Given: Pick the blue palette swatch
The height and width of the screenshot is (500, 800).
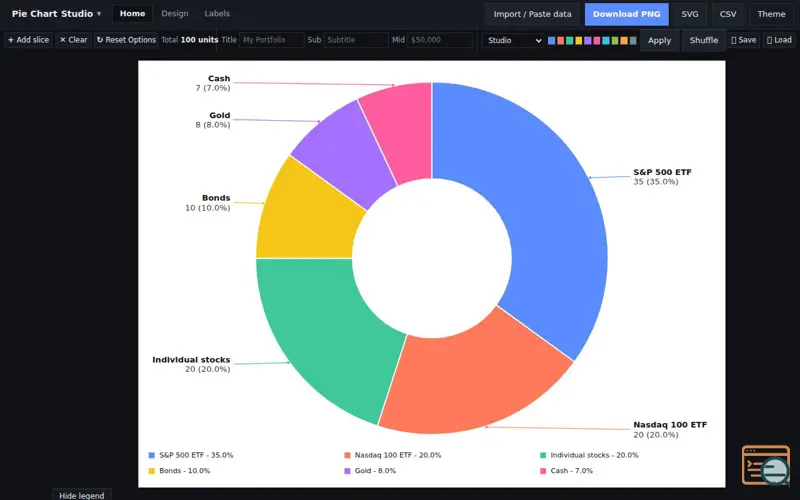Looking at the screenshot, I should tap(552, 40).
